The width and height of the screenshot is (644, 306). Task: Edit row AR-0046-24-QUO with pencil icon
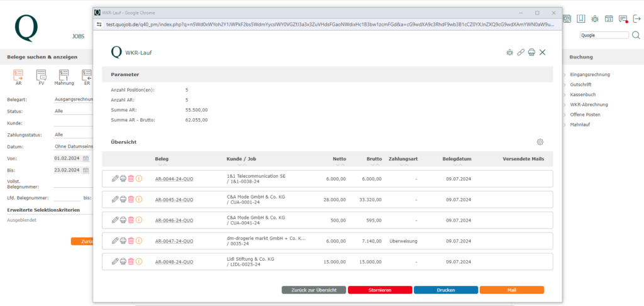point(115,221)
